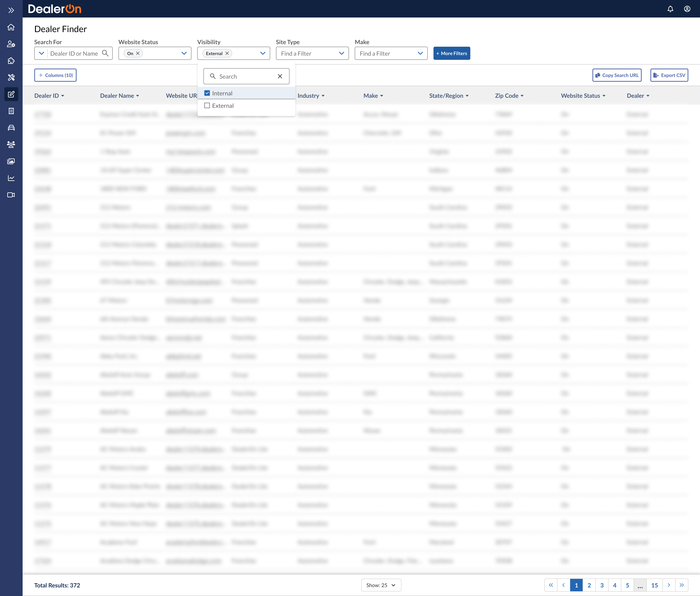Export results with Export CSV
The width and height of the screenshot is (700, 596).
coord(669,75)
